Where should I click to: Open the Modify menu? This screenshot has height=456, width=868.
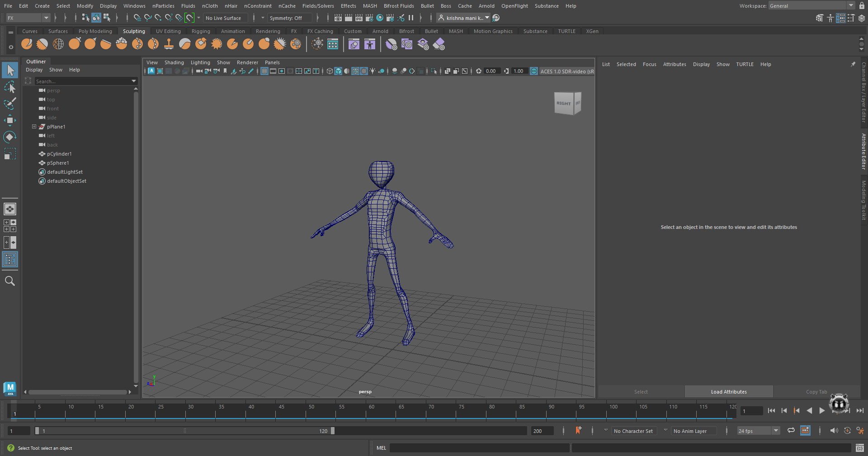[85, 6]
